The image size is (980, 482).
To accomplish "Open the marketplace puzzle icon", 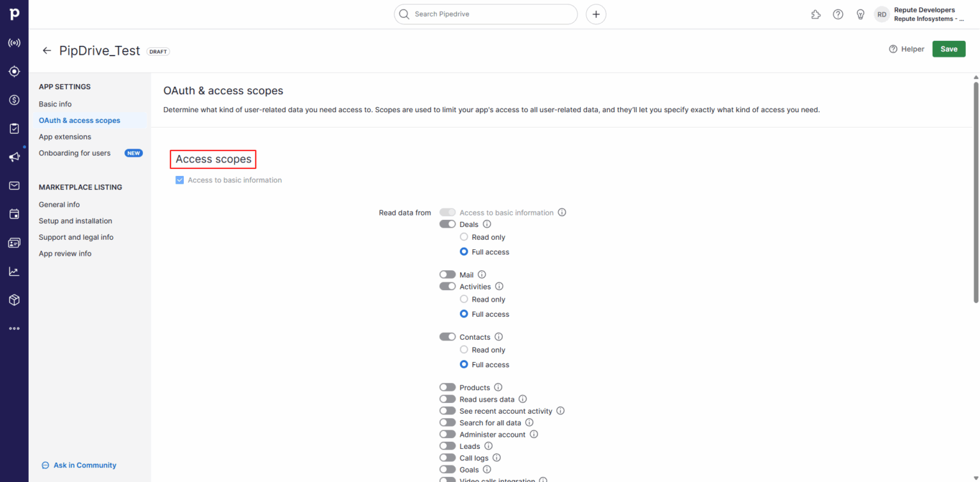I will point(815,14).
